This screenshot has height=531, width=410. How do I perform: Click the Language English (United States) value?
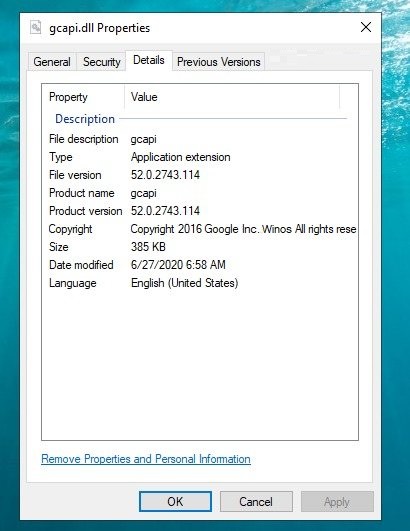click(185, 283)
